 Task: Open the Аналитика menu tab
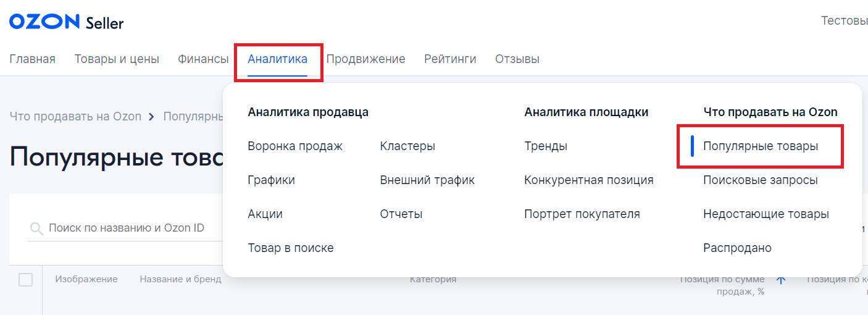277,59
